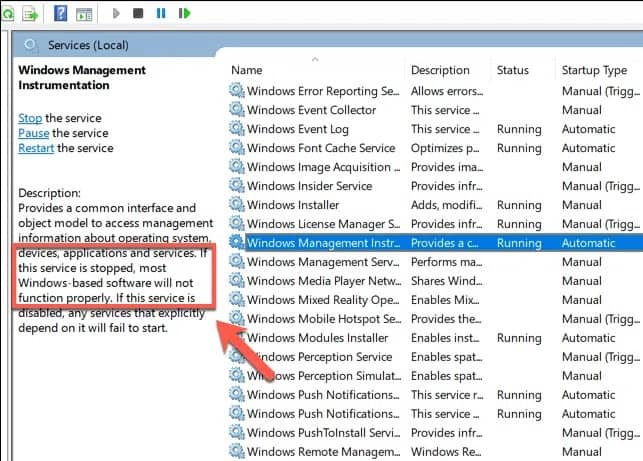Select the Windows Modules Installer name
This screenshot has width=643, height=461.
pos(317,338)
